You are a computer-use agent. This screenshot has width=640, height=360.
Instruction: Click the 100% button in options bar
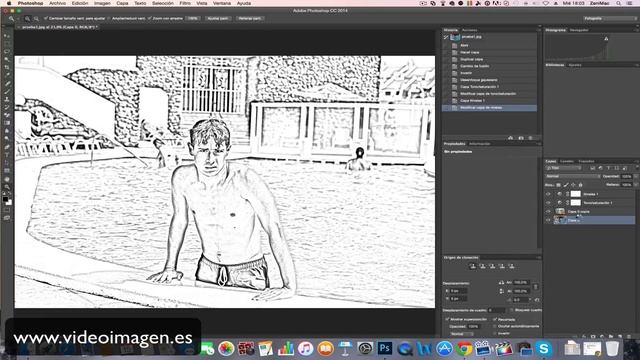pyautogui.click(x=193, y=18)
